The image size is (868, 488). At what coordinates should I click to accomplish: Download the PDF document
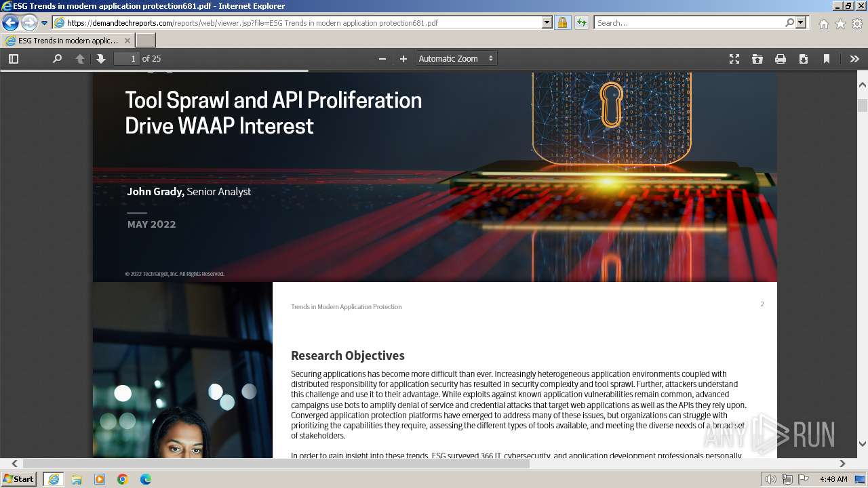point(804,59)
